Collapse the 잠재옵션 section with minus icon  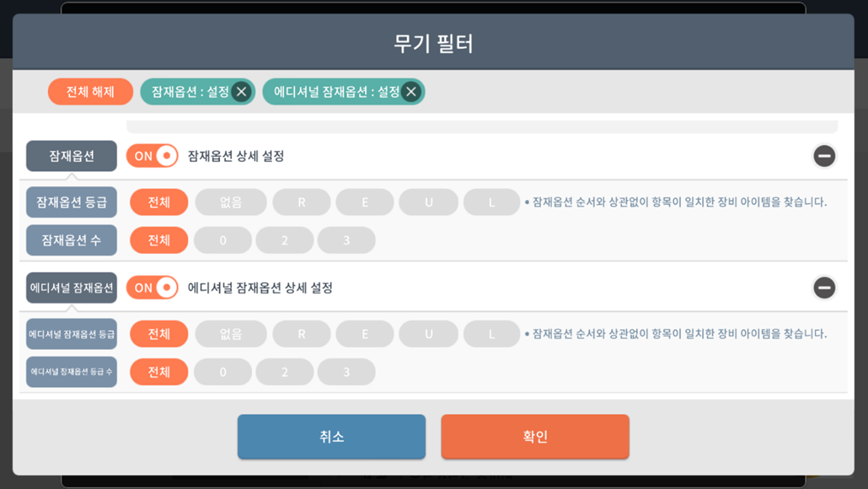coord(824,156)
